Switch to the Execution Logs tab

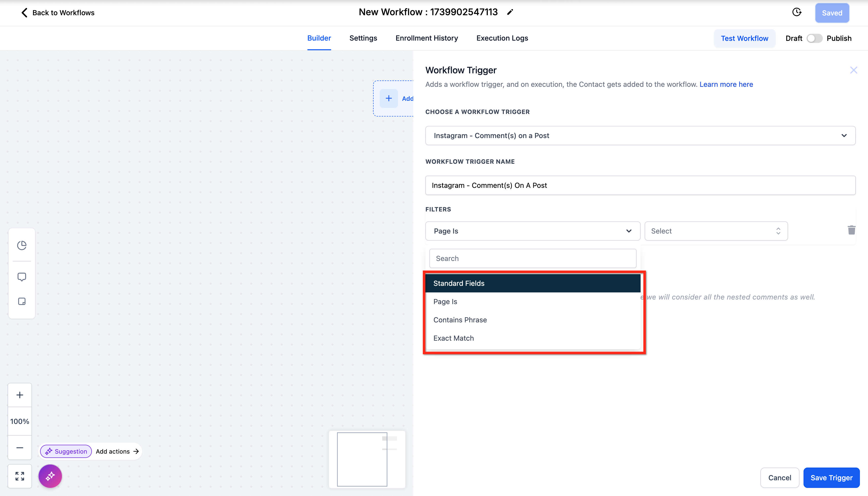click(x=502, y=38)
